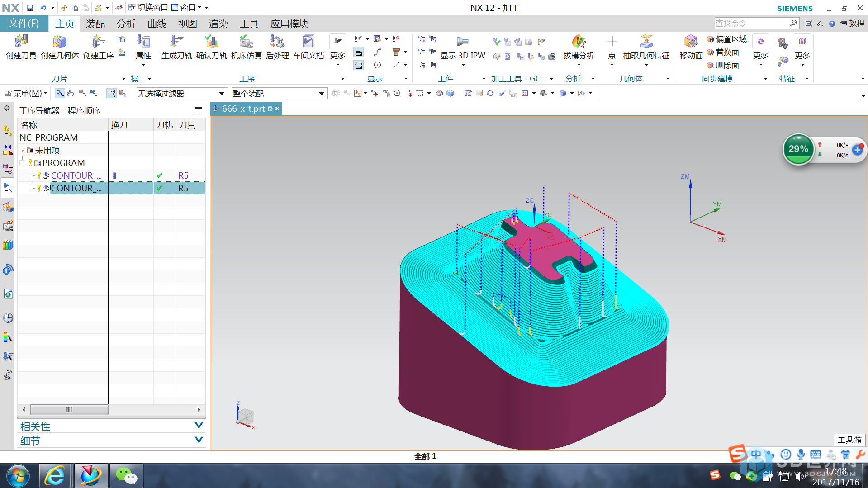The image size is (868, 488).
Task: Click the save icon in title bar
Action: click(x=30, y=8)
